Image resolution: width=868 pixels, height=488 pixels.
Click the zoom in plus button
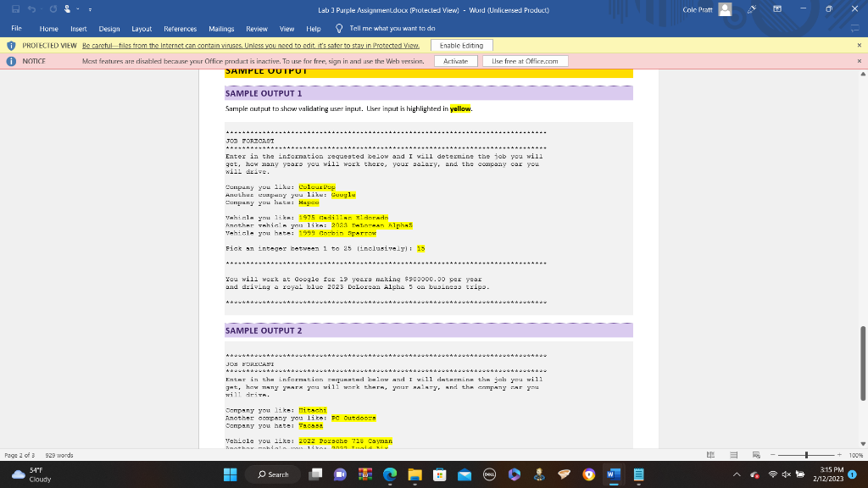839,455
